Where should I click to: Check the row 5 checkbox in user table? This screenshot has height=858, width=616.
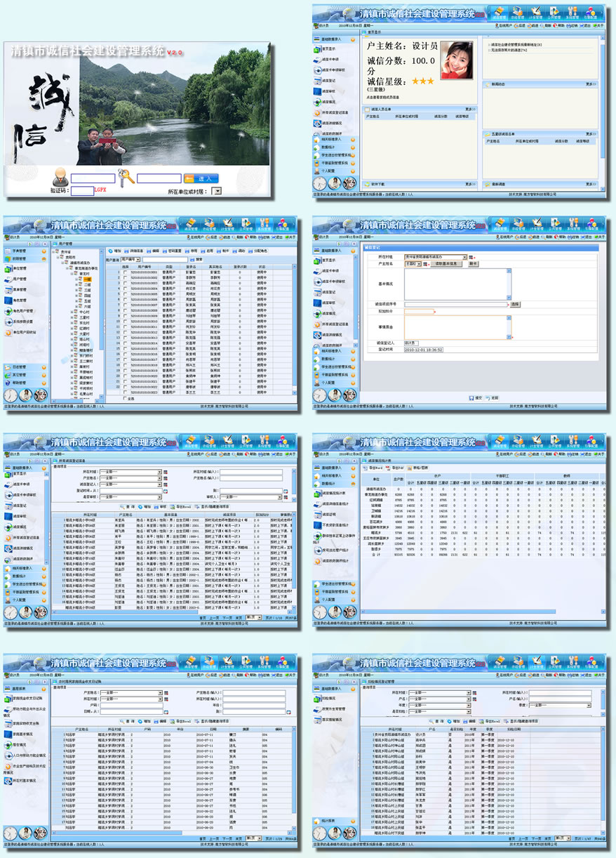coord(125,294)
